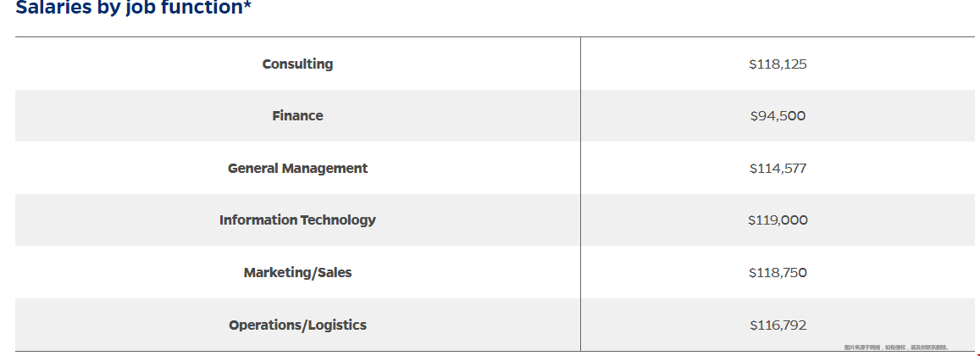Click the 'Salaries by job function' heading
Viewport: 980px width, 356px height.
(133, 8)
